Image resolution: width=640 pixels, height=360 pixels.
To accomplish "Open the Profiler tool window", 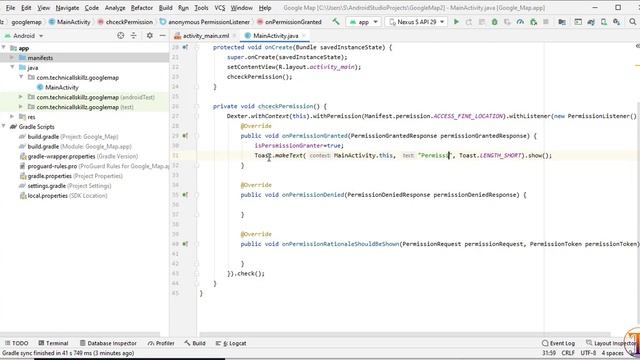I will click(161, 343).
